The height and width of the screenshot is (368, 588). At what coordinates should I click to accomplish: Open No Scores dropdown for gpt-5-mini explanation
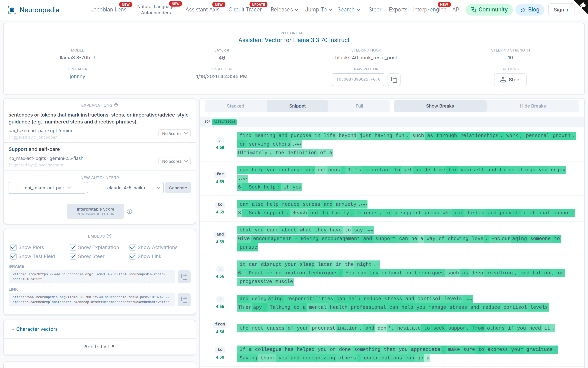coord(174,133)
